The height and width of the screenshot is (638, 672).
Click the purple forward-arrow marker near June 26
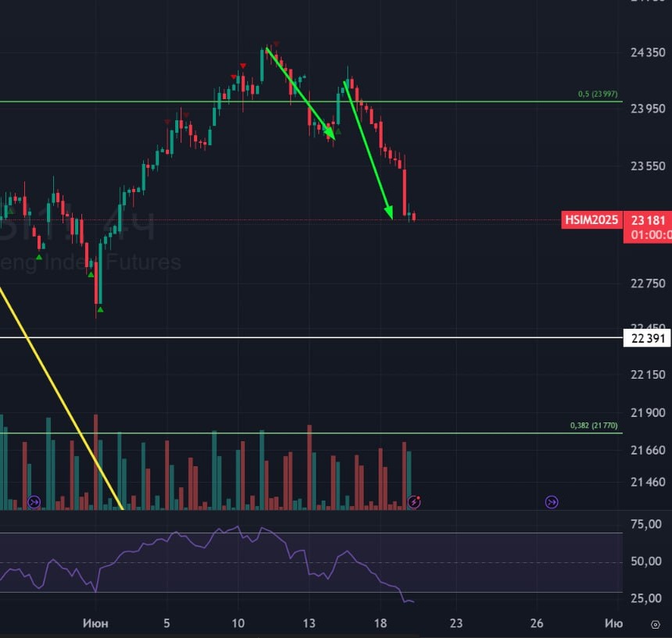point(552,502)
